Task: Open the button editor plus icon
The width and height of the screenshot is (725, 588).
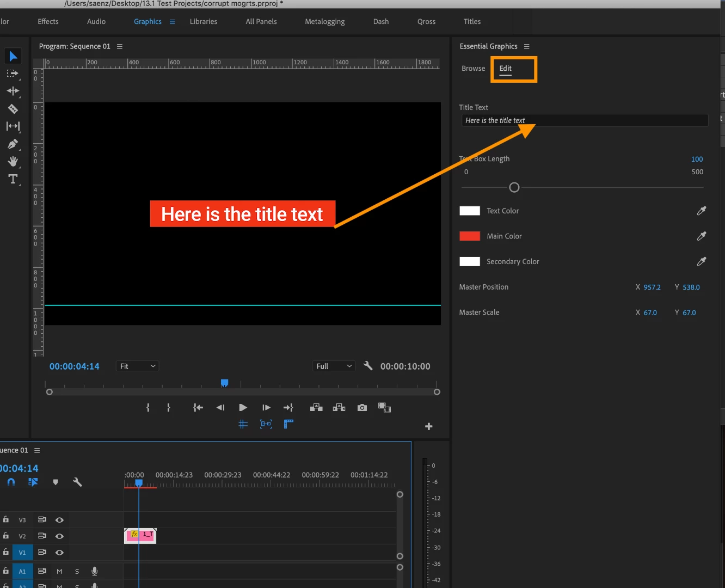Action: pos(429,426)
